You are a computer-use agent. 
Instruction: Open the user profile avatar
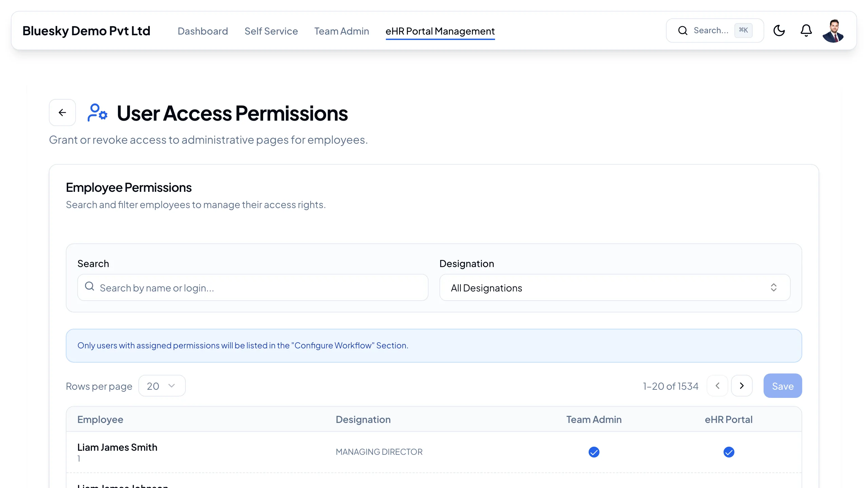[833, 31]
